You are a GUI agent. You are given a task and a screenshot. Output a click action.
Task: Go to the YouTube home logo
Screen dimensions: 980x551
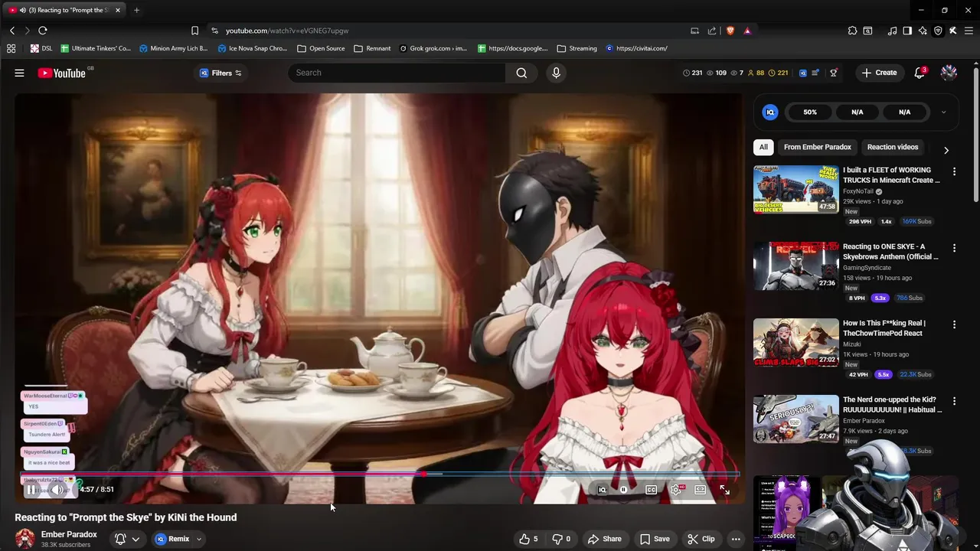(x=62, y=73)
